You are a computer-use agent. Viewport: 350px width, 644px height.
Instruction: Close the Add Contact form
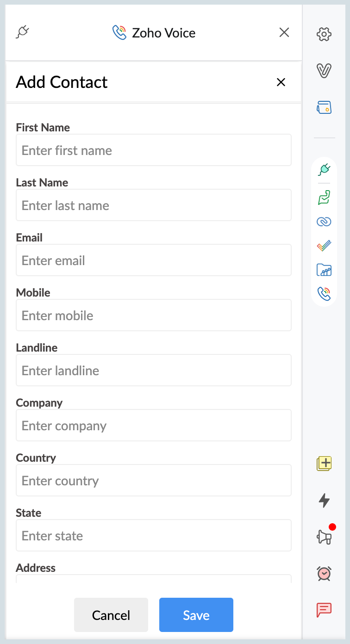[281, 82]
